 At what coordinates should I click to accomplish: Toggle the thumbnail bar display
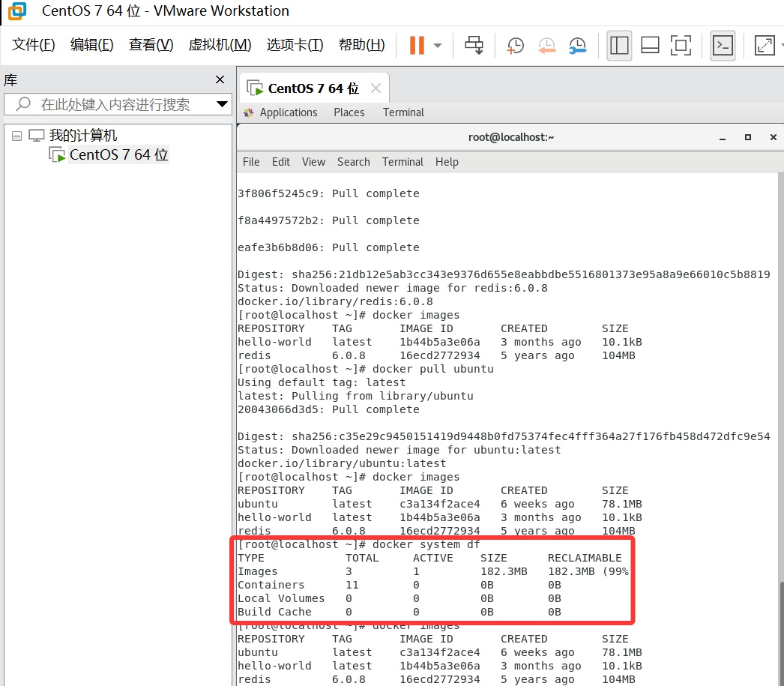click(x=649, y=46)
